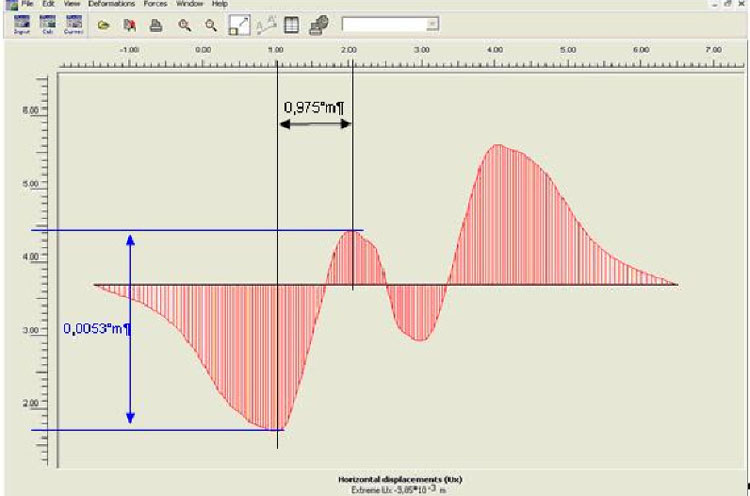Click the zoom out magnifier icon
Image resolution: width=750 pixels, height=496 pixels.
tap(211, 23)
